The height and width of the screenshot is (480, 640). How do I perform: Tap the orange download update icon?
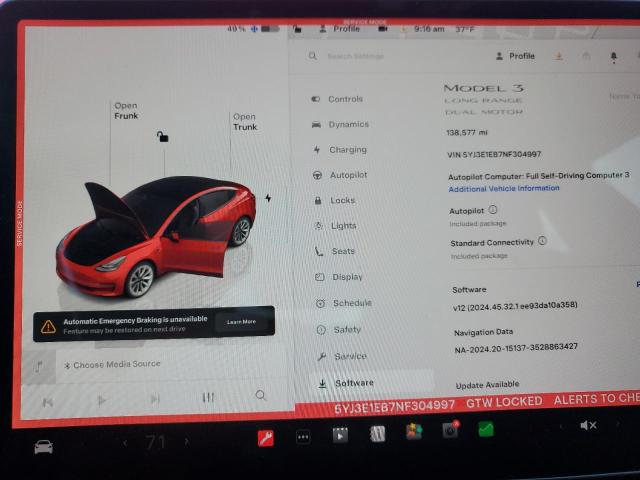click(x=559, y=56)
